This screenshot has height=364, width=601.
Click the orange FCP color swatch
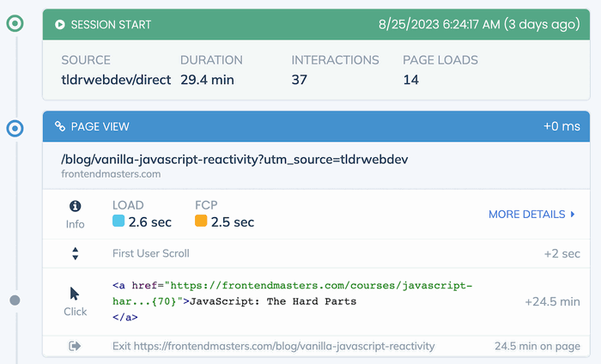tap(201, 221)
